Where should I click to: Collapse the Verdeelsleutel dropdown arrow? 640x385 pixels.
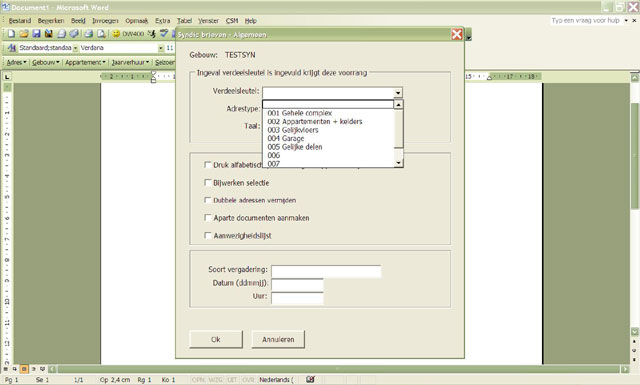coord(398,93)
